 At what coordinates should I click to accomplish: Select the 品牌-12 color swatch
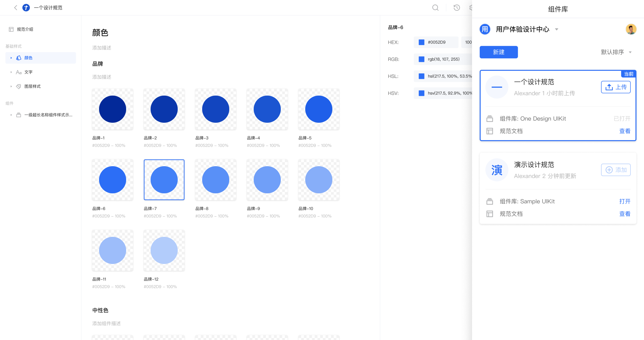click(164, 250)
